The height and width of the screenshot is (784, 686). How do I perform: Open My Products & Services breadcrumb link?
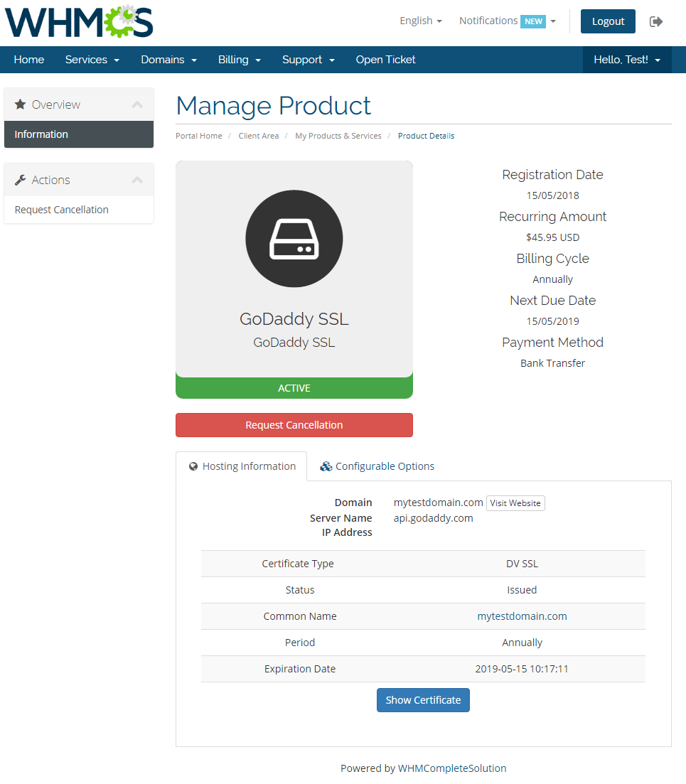(338, 136)
